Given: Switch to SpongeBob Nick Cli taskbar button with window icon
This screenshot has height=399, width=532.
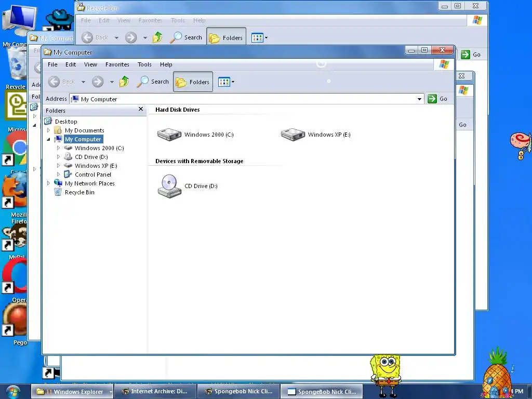Looking at the screenshot, I should 322,392.
